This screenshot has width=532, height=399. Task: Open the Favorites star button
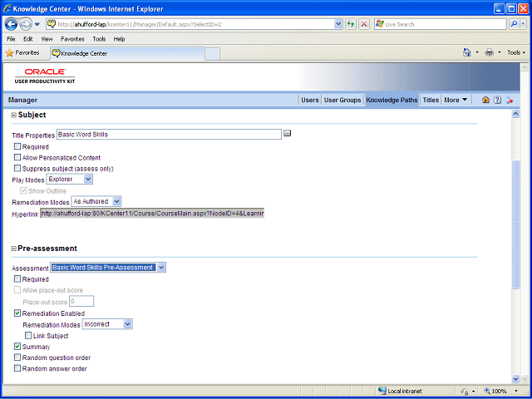pos(22,53)
